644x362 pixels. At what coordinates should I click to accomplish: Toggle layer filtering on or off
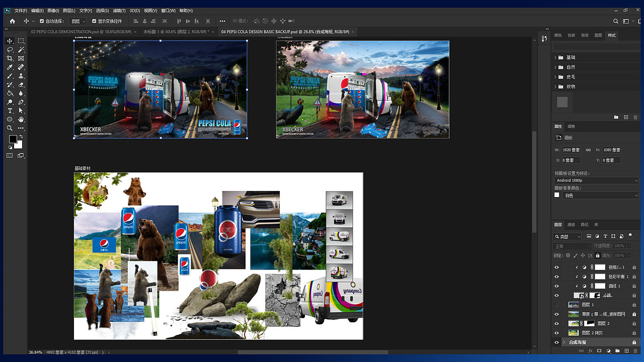(x=630, y=235)
